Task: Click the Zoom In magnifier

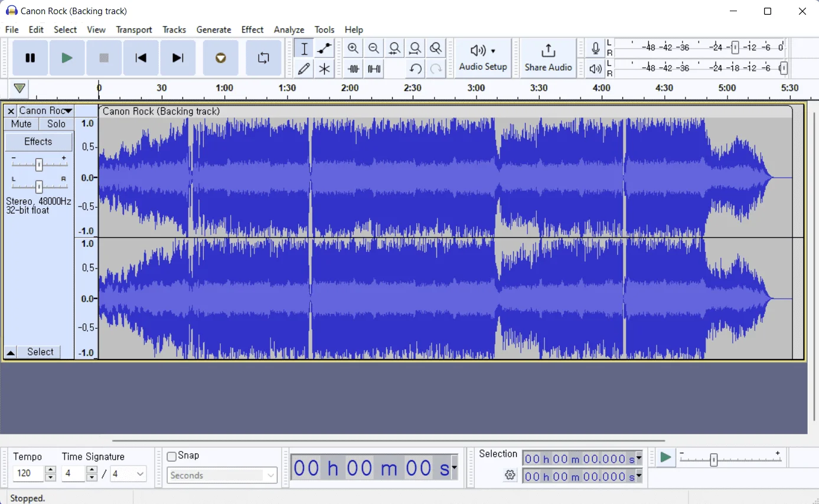Action: pos(353,48)
